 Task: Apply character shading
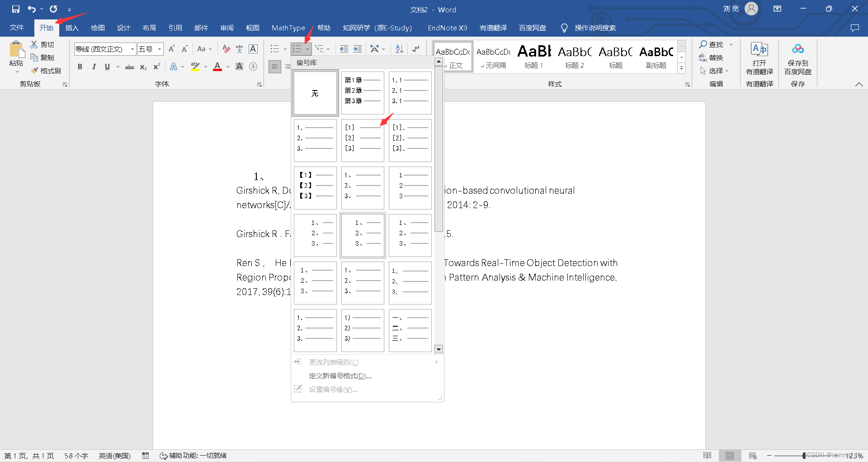(240, 67)
